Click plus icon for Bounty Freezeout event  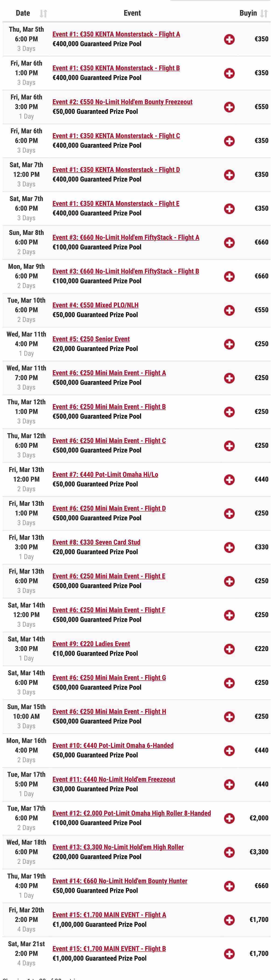229,107
